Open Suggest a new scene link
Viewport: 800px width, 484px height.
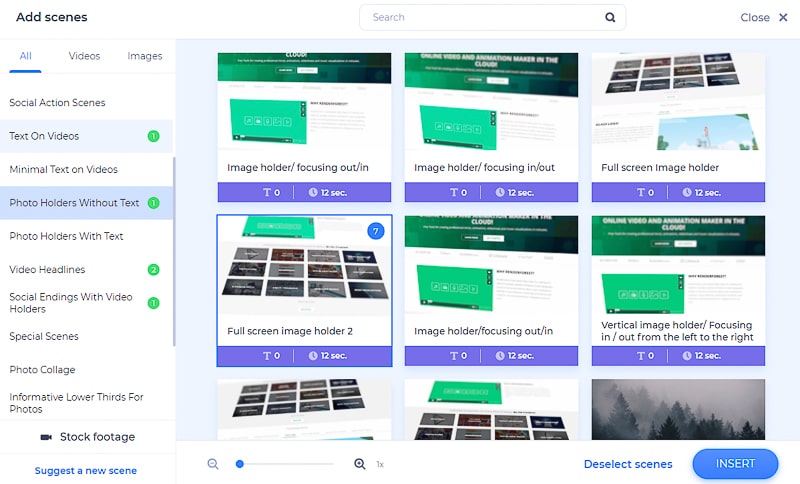[x=86, y=471]
